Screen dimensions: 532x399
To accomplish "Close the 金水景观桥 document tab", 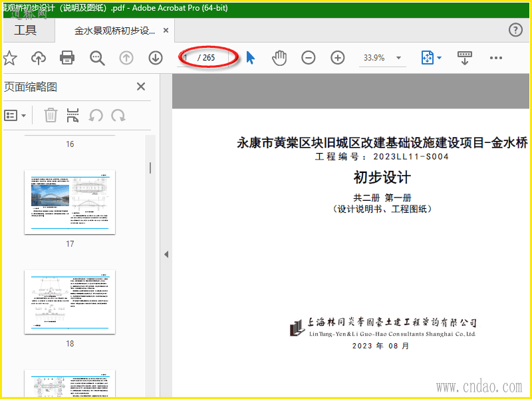I will pyautogui.click(x=166, y=31).
